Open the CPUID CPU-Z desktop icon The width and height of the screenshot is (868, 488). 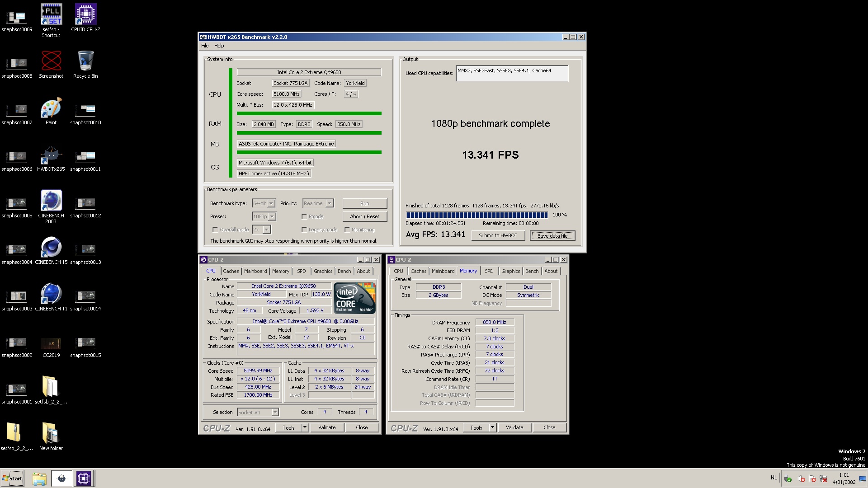click(x=85, y=18)
